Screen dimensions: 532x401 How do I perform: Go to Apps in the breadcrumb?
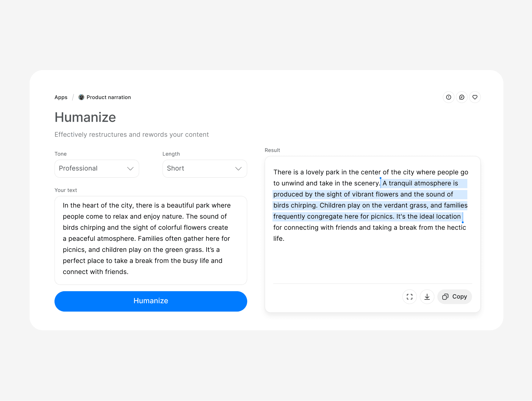[x=61, y=97]
